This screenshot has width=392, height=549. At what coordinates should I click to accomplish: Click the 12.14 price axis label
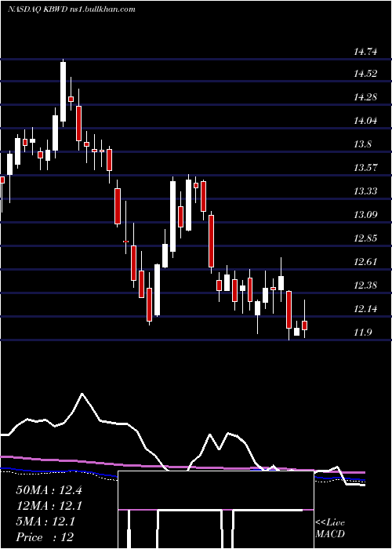(365, 309)
